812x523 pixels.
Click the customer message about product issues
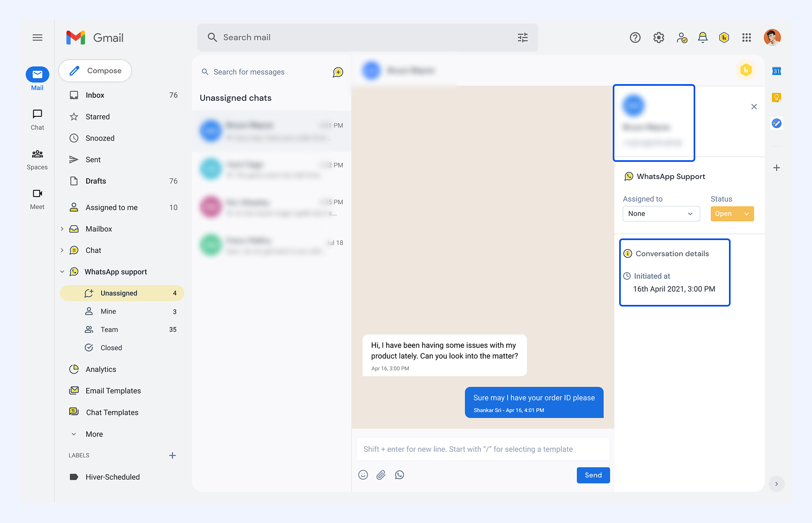[445, 355]
